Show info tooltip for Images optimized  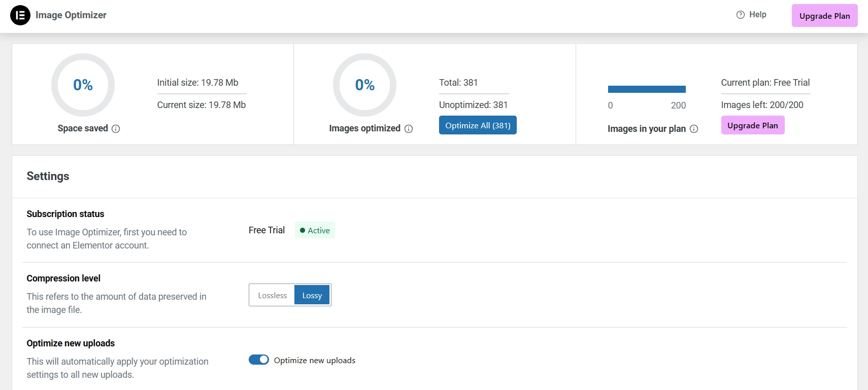coord(409,129)
